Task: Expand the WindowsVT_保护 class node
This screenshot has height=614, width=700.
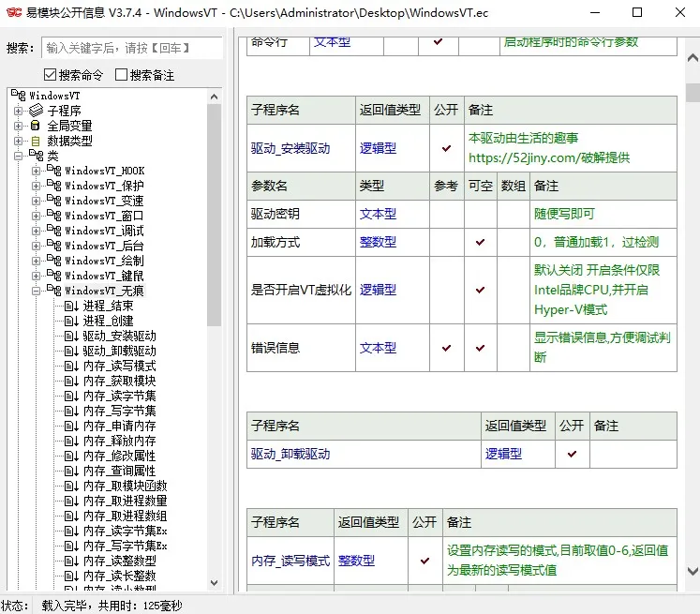Action: coord(36,186)
